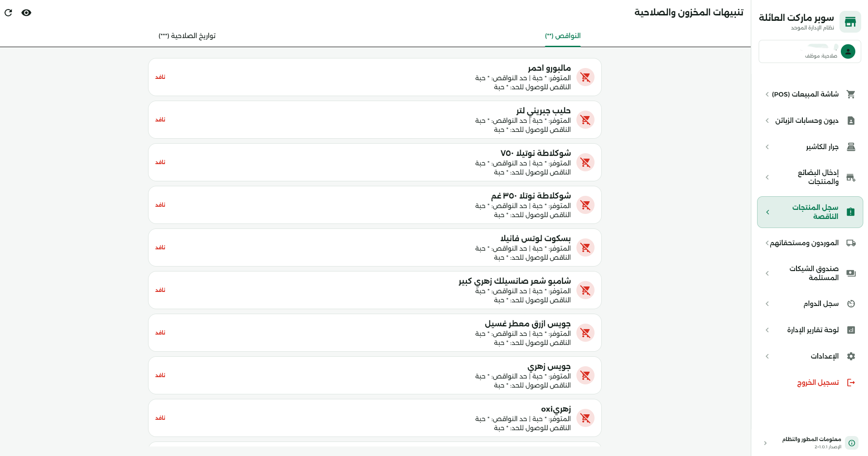Viewport: 868px width, 456px height.
Task: Open لوحة تقارير الإدارة sidebar item
Action: click(x=810, y=330)
